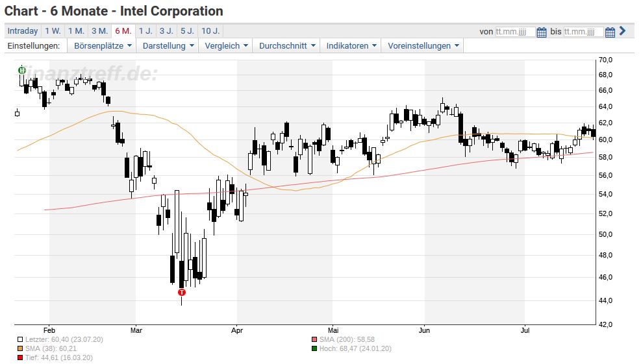641x364 pixels.
Task: Click 'Tief: 44,61 (16.03.20)' legend text
Action: tap(59, 358)
